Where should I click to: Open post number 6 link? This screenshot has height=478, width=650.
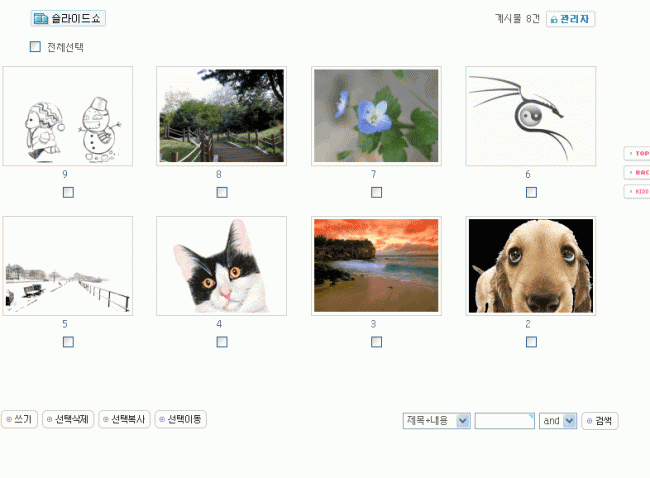[528, 175]
